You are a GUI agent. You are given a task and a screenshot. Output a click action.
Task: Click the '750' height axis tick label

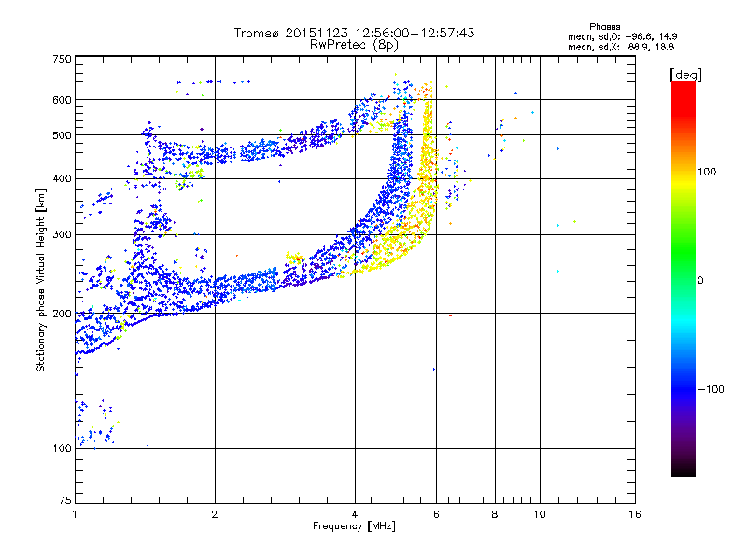[62, 59]
